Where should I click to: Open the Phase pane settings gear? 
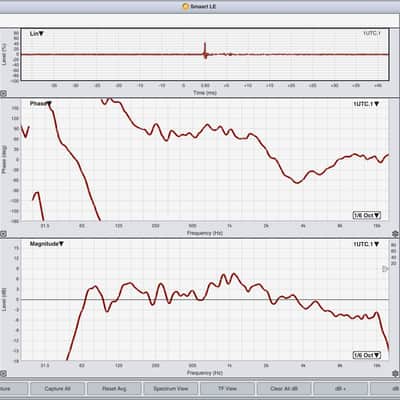396,233
